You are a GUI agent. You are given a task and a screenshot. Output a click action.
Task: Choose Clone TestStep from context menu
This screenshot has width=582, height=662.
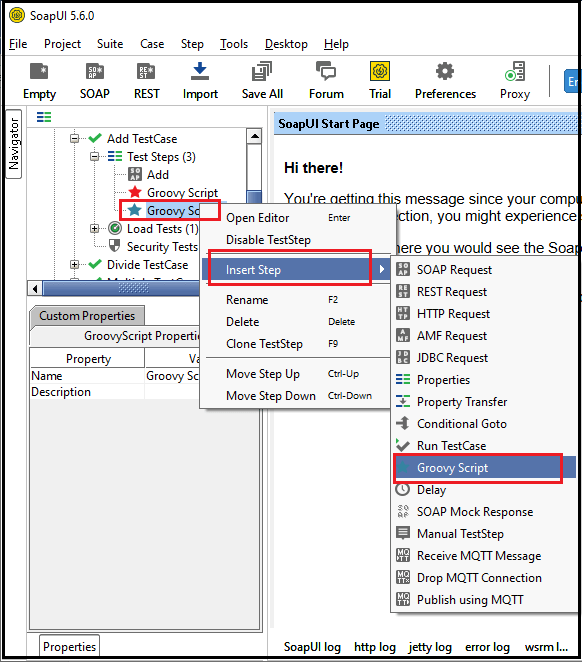(x=297, y=344)
